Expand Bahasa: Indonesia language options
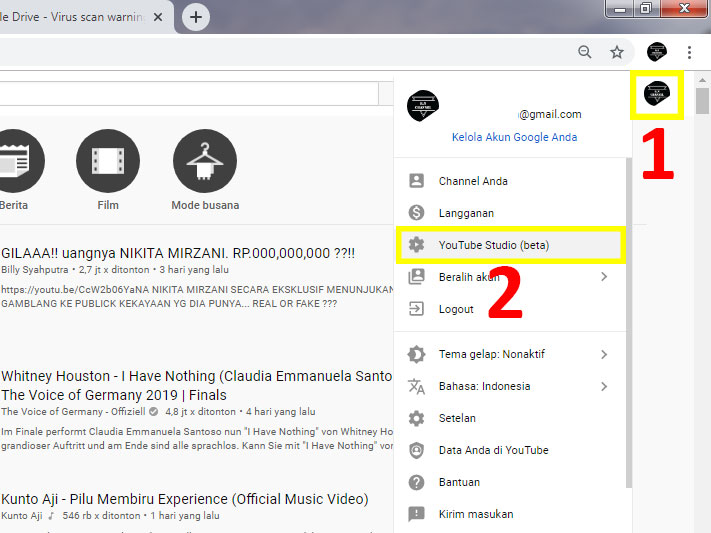The width and height of the screenshot is (711, 533). click(x=603, y=386)
